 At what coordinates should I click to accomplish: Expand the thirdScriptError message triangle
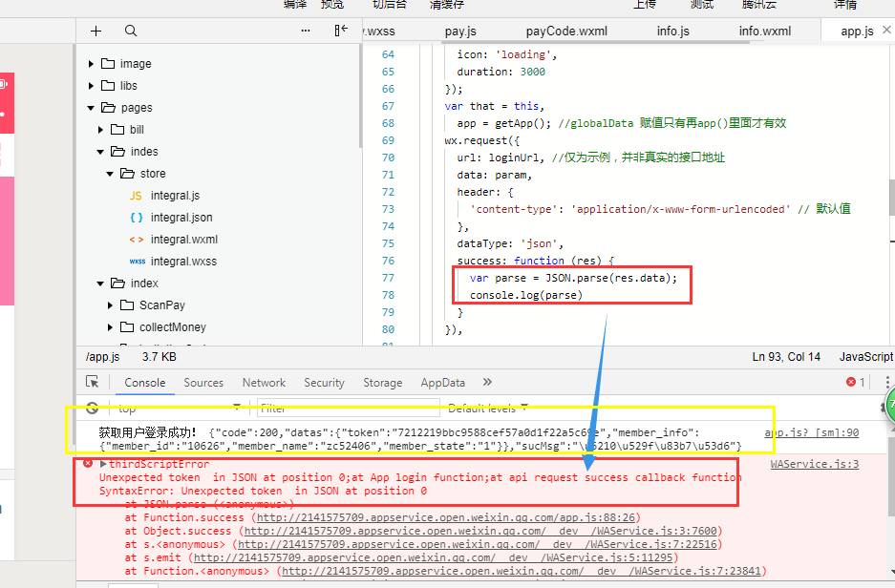(103, 464)
